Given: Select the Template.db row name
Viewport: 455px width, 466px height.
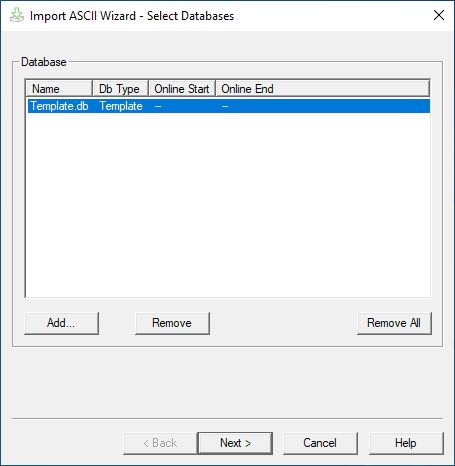Looking at the screenshot, I should 60,106.
